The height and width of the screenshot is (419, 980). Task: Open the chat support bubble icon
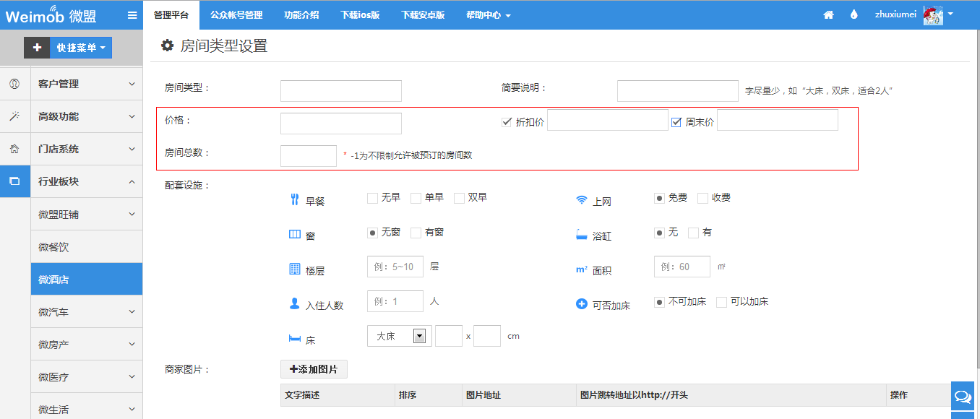tap(963, 396)
